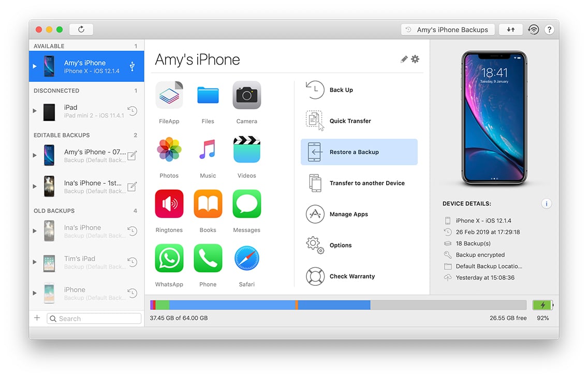Open the Files app icon
Viewport: 588px width, 378px height.
pyautogui.click(x=208, y=95)
